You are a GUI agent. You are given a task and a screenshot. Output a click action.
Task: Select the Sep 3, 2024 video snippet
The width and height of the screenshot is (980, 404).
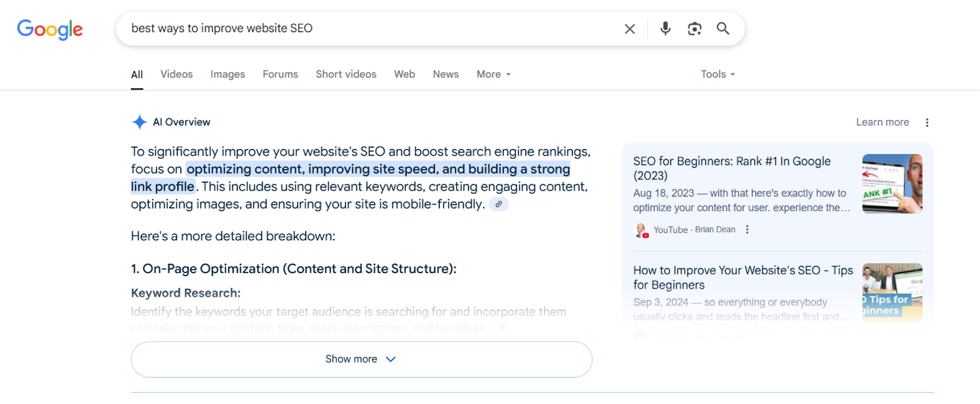pyautogui.click(x=742, y=310)
